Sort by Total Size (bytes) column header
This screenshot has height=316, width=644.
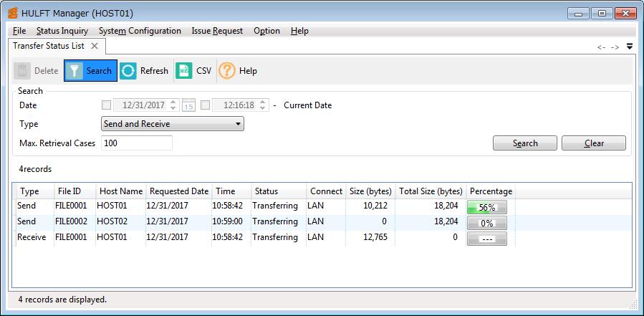point(431,191)
